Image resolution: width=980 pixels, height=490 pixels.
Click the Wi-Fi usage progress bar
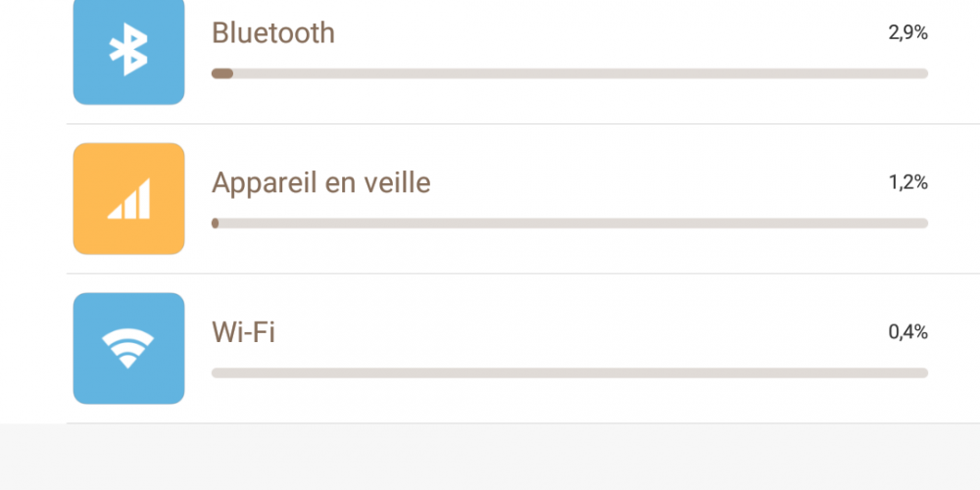(569, 373)
